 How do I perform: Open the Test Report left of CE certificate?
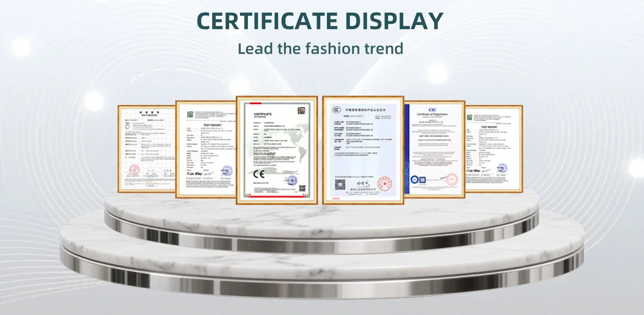click(206, 149)
